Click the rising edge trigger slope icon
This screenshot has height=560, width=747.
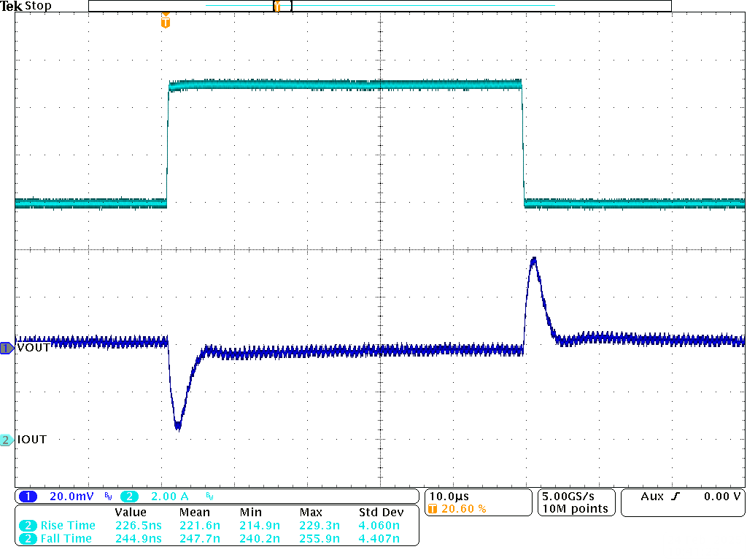[x=675, y=497]
